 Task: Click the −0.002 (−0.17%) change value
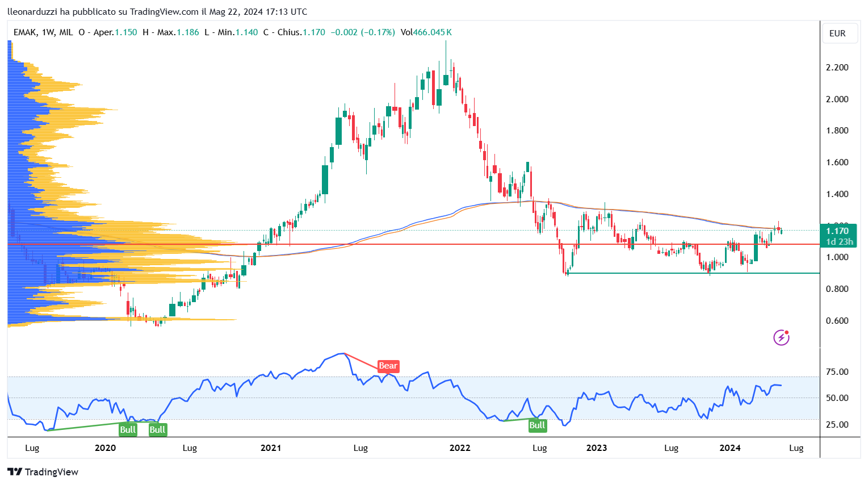(363, 32)
